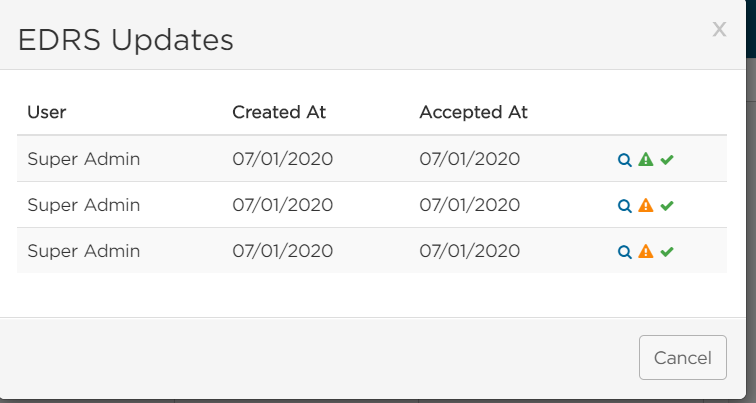Click the User column header
Viewport: 756px width, 403px height.
point(47,112)
